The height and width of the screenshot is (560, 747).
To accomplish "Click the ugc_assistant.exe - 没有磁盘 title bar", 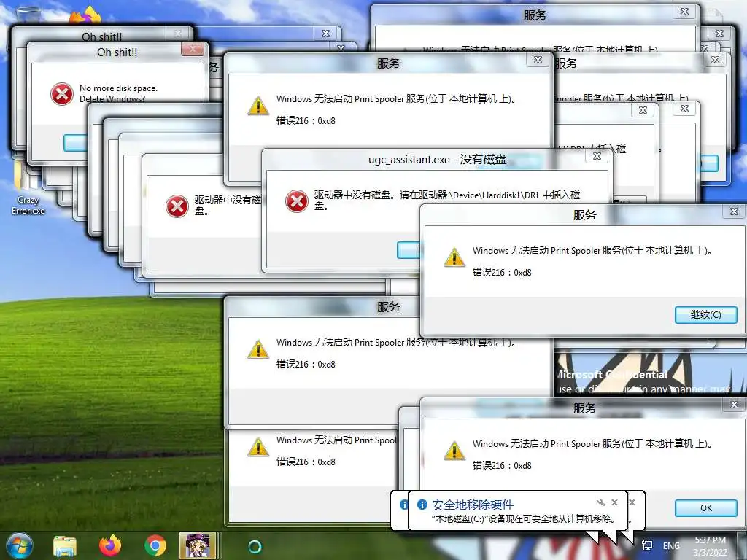I will [437, 160].
